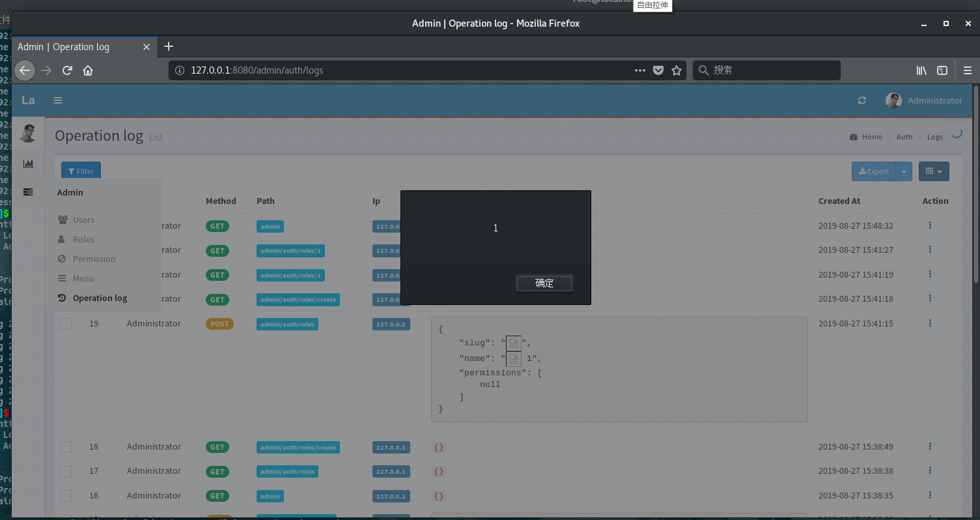Screen dimensions: 980x520
Task: Tick the checkbox for log row 18
Action: click(66, 447)
